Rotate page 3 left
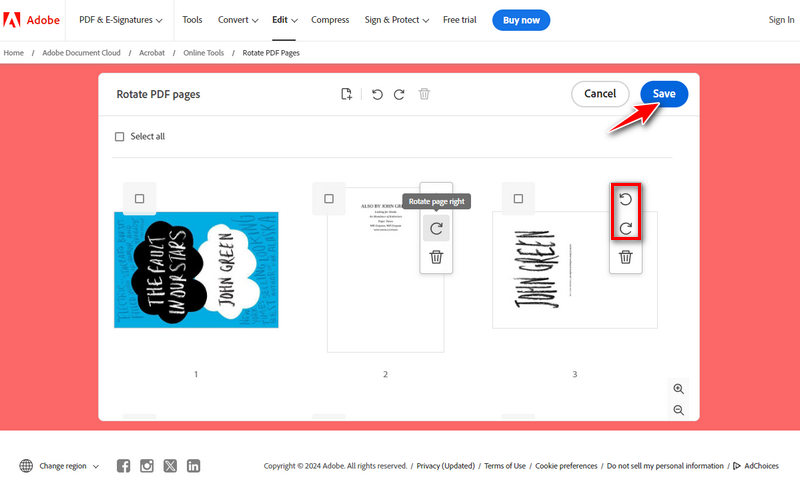The image size is (800, 480). (x=626, y=199)
